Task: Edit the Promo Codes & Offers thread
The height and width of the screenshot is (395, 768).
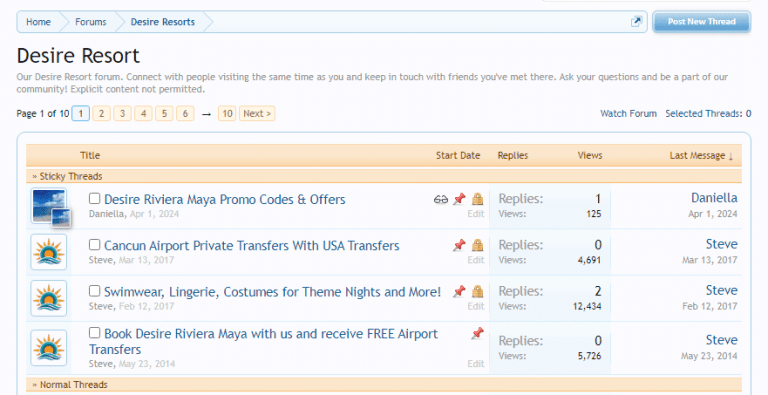Action: [476, 214]
